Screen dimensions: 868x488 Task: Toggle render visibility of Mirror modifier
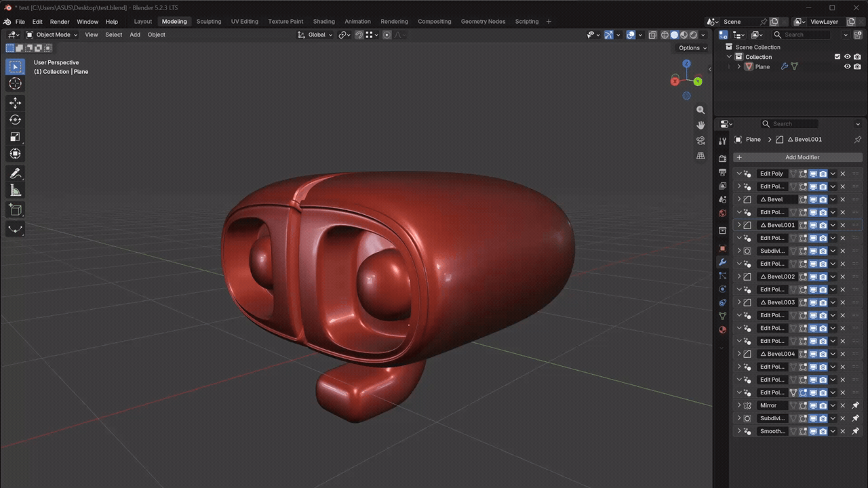tap(823, 405)
